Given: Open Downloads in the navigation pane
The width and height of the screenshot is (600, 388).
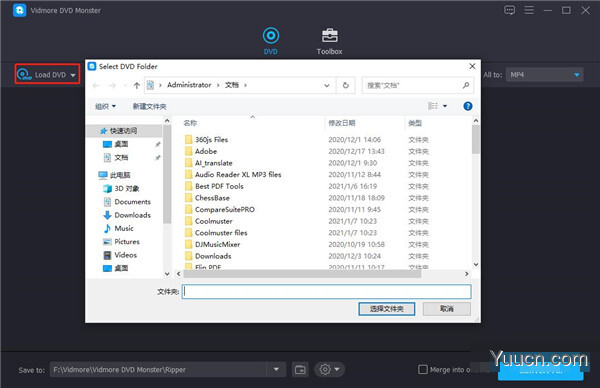Looking at the screenshot, I should (132, 215).
